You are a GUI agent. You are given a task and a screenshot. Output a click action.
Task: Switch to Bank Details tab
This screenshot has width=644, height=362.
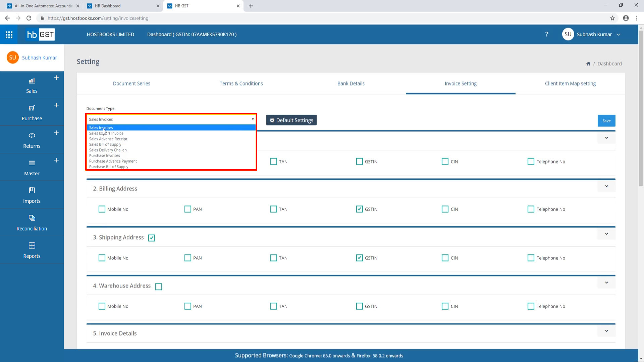[351, 83]
